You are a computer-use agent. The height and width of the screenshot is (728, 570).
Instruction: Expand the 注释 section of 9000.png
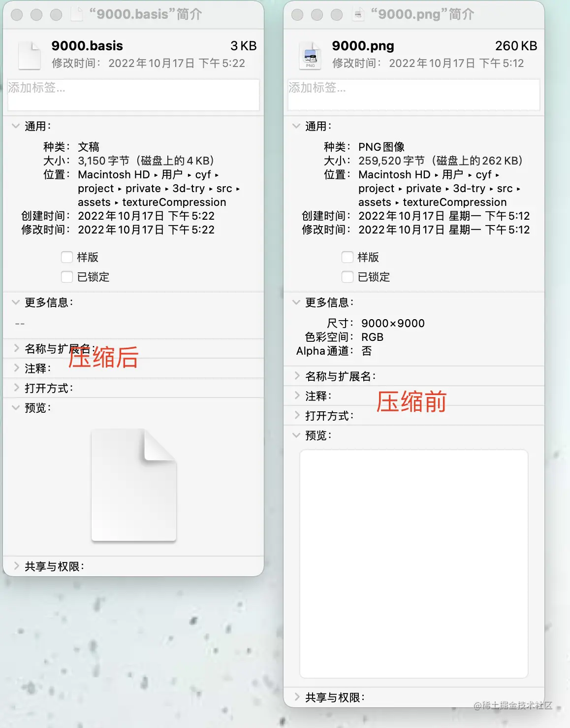click(x=296, y=396)
